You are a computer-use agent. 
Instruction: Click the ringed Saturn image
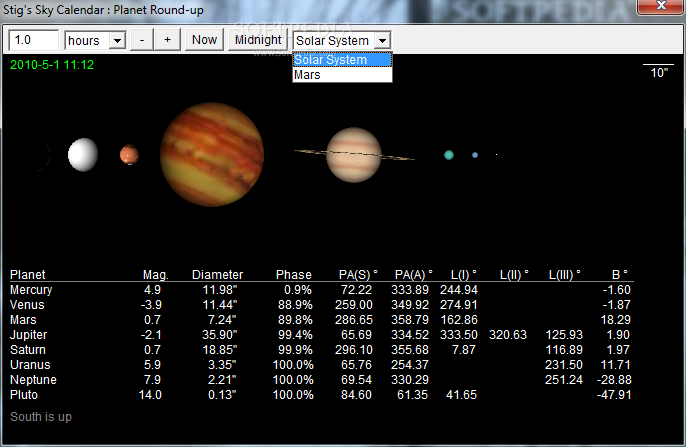click(354, 155)
